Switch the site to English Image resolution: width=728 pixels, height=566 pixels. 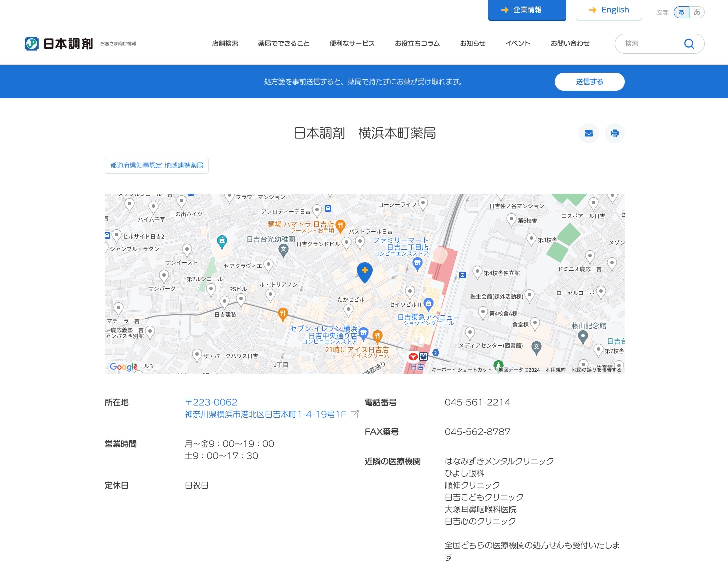609,10
